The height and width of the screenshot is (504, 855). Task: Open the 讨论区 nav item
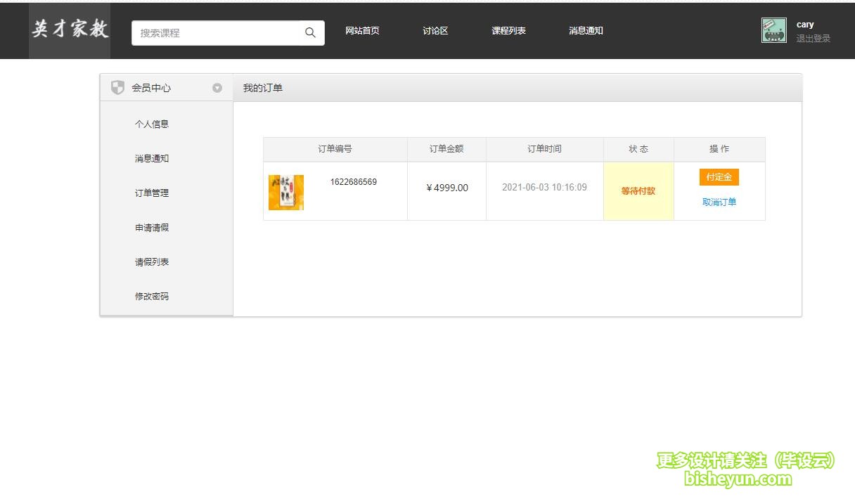point(435,31)
